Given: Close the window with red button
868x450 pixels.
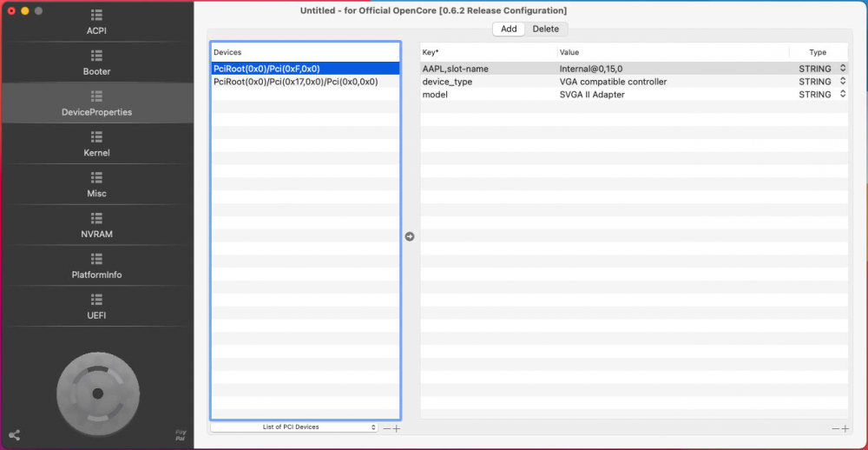Looking at the screenshot, I should click(x=11, y=10).
